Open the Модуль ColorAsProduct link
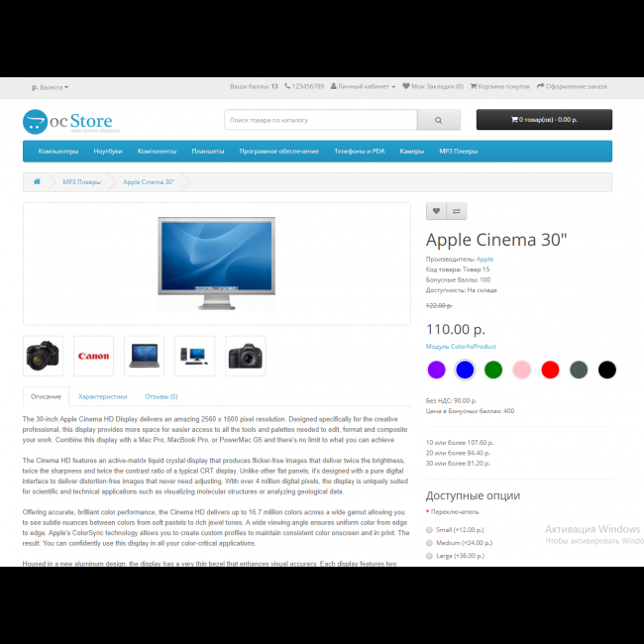 [461, 347]
